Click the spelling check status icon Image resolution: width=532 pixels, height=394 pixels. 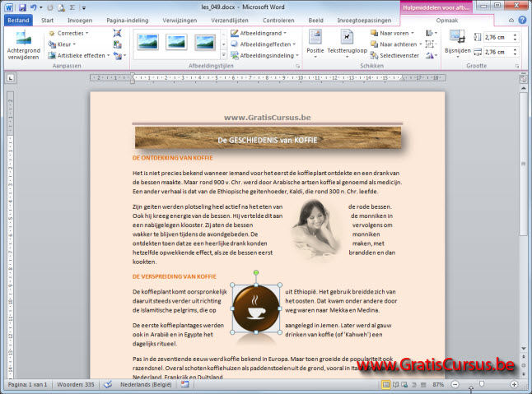point(108,384)
